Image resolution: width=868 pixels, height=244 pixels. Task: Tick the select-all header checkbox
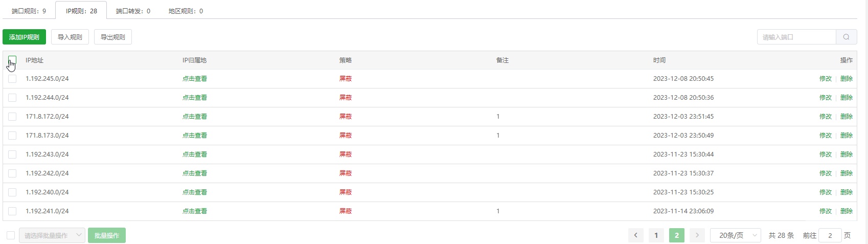pos(12,60)
